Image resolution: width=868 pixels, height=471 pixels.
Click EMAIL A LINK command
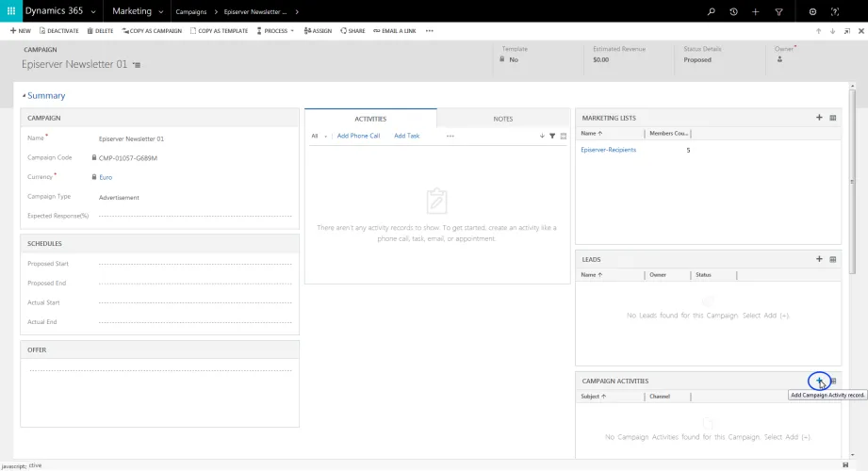pos(395,31)
